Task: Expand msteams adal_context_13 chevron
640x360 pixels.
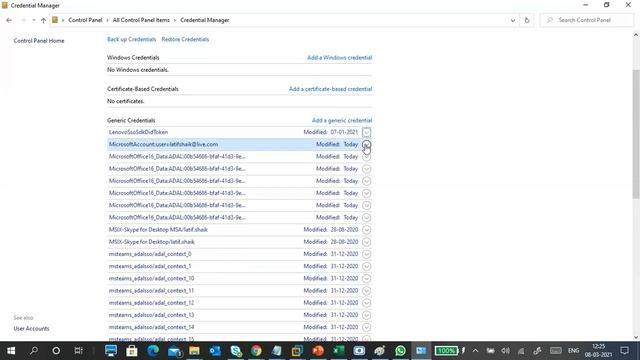Action: coord(367,315)
